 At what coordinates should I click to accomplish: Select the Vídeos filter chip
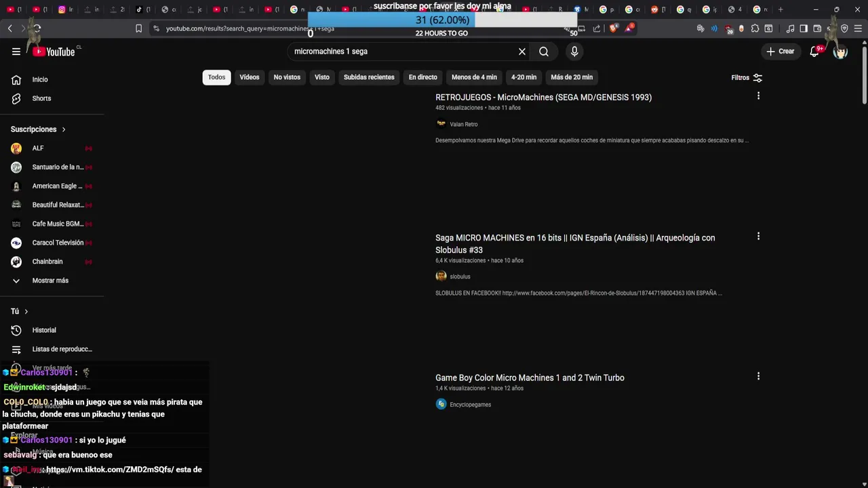pos(250,77)
